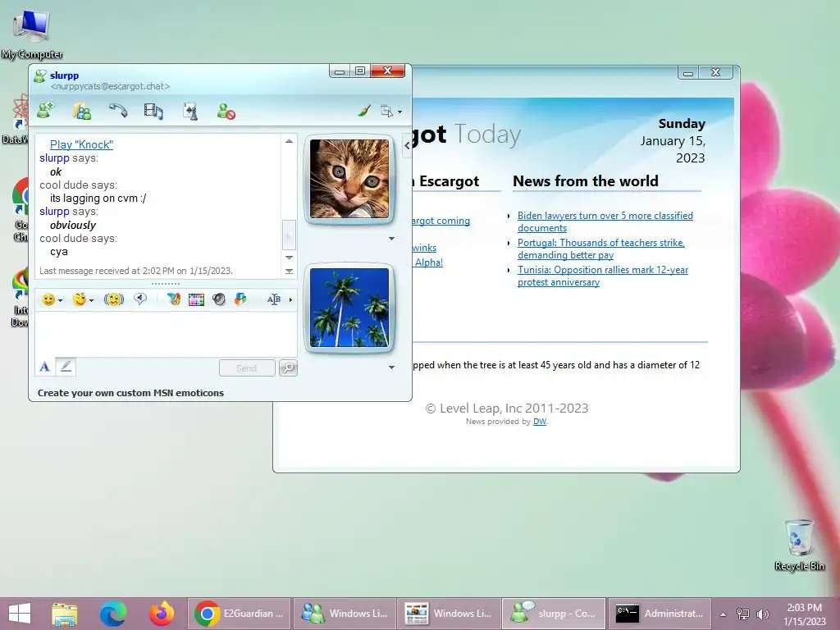840x630 pixels.
Task: Click the slurpp contact name in header
Action: pos(64,75)
